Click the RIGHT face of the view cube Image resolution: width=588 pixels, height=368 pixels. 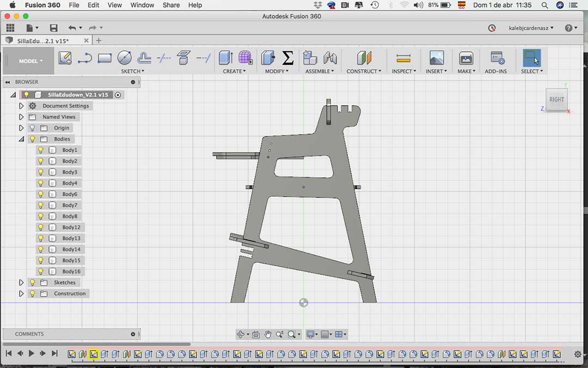556,100
